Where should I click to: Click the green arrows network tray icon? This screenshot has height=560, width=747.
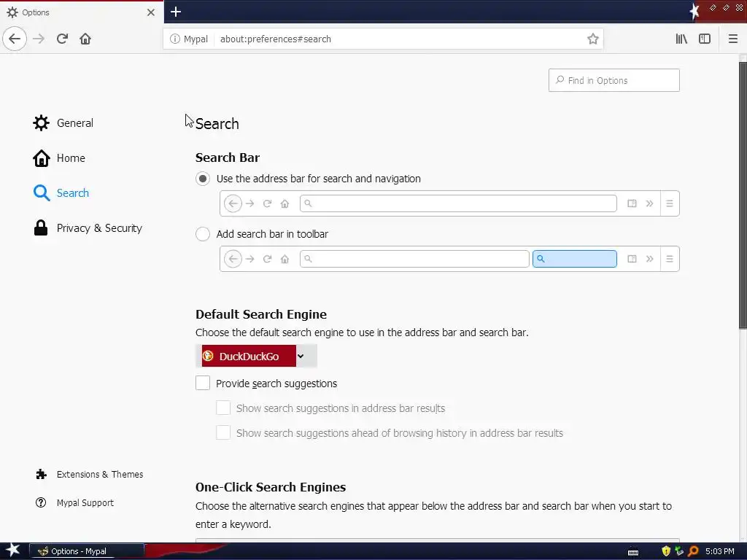679,551
